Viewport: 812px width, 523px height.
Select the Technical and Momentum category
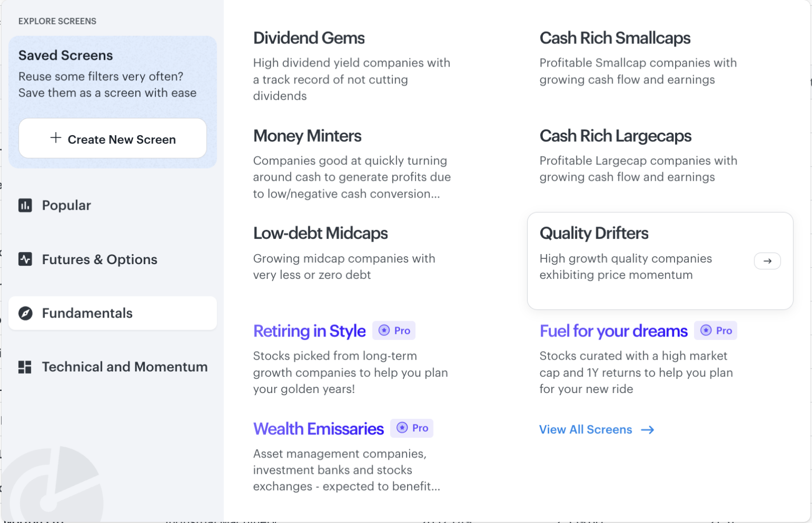tap(125, 367)
